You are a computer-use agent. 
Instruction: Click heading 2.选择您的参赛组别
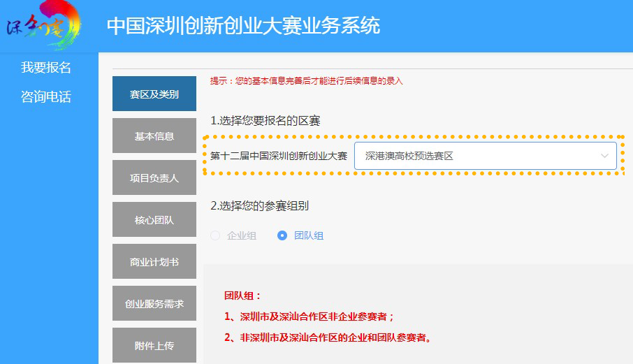click(260, 206)
